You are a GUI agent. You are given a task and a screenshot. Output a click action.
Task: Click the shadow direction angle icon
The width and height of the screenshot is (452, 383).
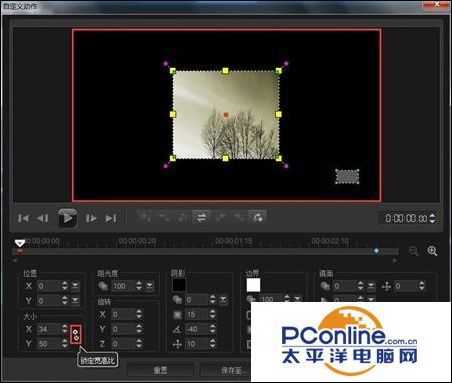[177, 329]
